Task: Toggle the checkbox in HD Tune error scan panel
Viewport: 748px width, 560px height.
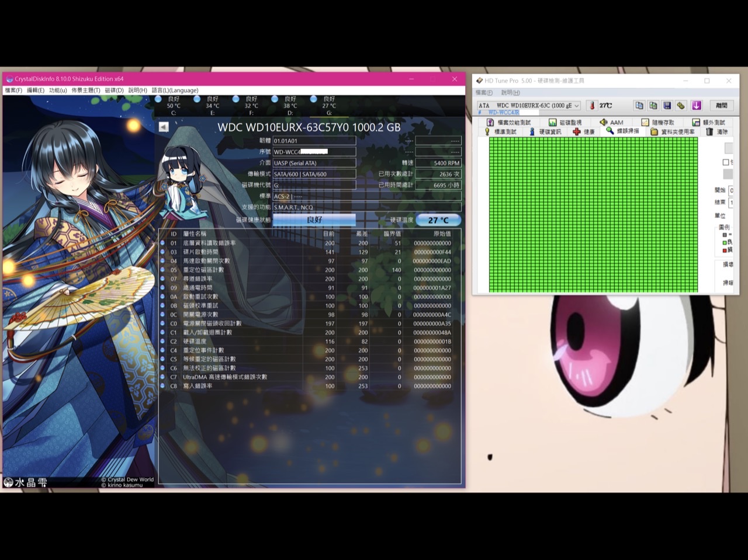Action: (726, 162)
